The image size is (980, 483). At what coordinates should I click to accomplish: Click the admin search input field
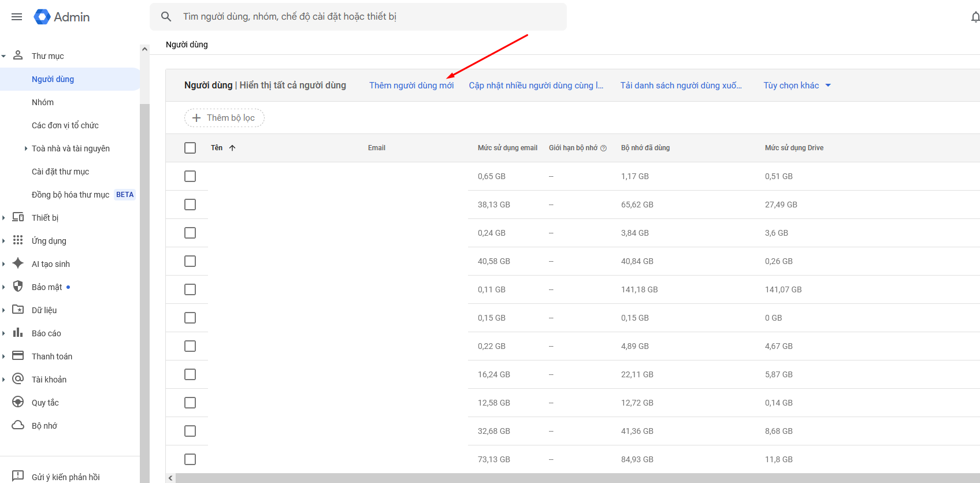tap(370, 17)
